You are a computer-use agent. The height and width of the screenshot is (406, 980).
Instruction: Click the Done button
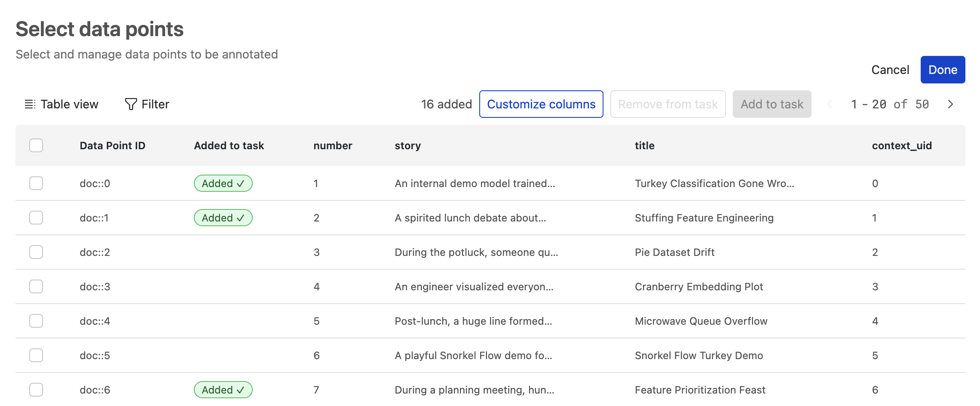[x=943, y=69]
